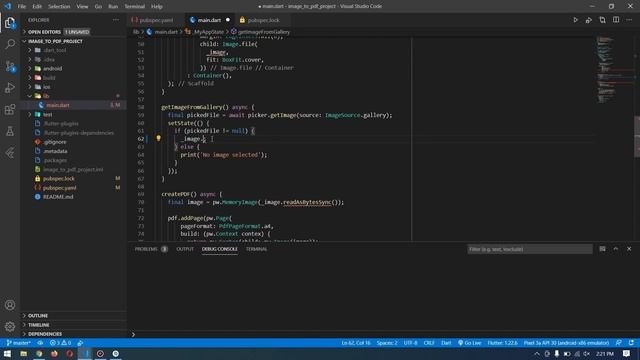Click Explorer more actions ellipsis

pos(116,20)
